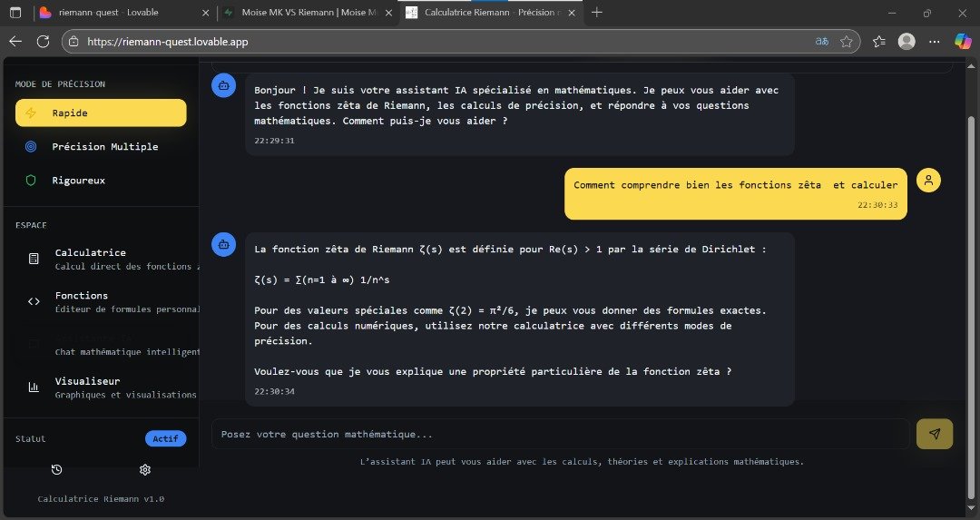The height and width of the screenshot is (520, 980).
Task: Select the Calculatrice Riemann browser tab
Action: pyautogui.click(x=491, y=13)
